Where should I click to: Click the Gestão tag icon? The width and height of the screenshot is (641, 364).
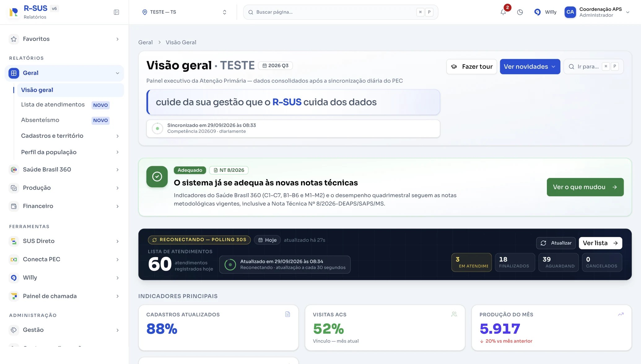(14, 330)
